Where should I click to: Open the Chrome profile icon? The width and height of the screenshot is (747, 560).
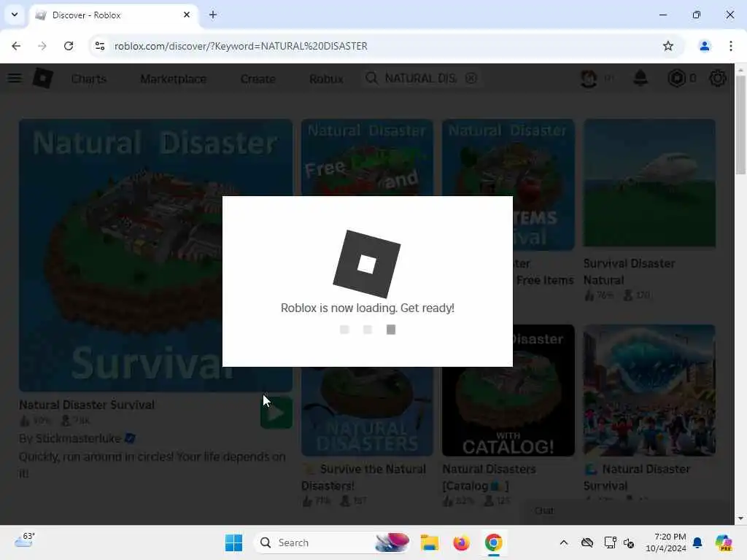click(x=704, y=46)
